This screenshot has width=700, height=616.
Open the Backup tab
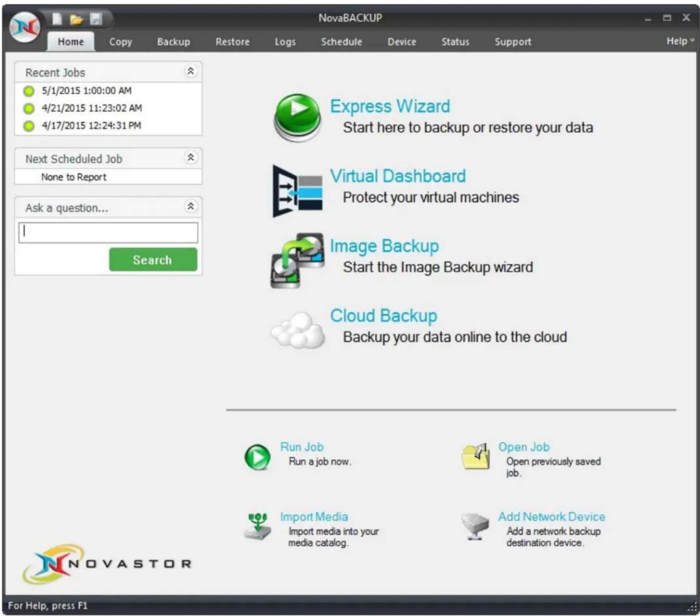tap(174, 42)
